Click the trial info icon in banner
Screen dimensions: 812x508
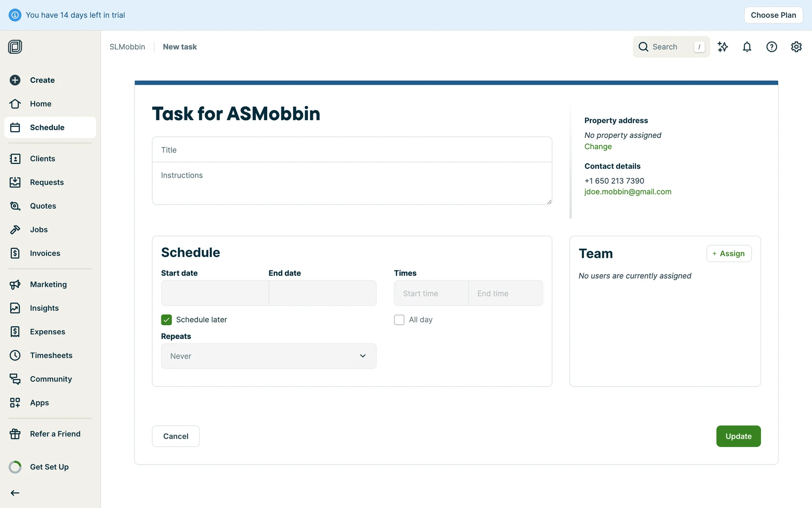point(15,15)
